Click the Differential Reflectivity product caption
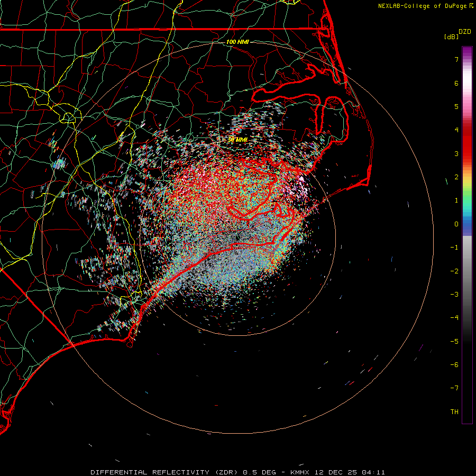Screen dimensions: 476x476 tap(237, 472)
